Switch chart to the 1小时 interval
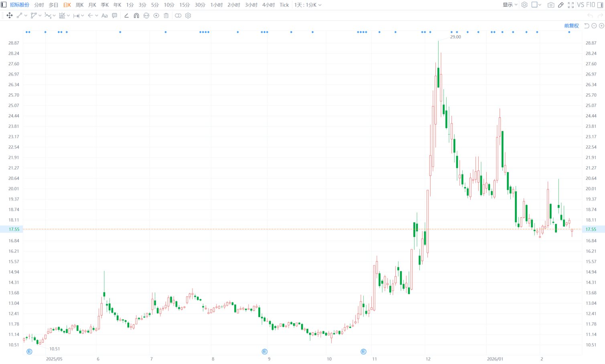 click(217, 5)
